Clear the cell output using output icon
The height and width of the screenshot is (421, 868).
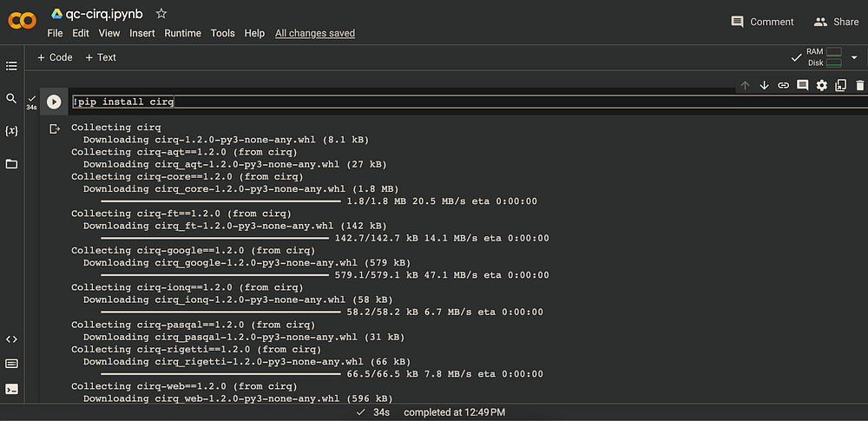coord(54,129)
